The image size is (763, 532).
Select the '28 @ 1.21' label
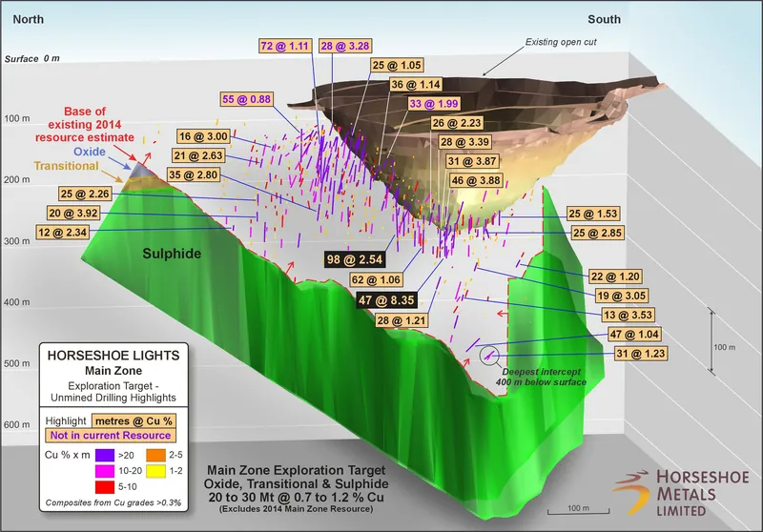(402, 320)
